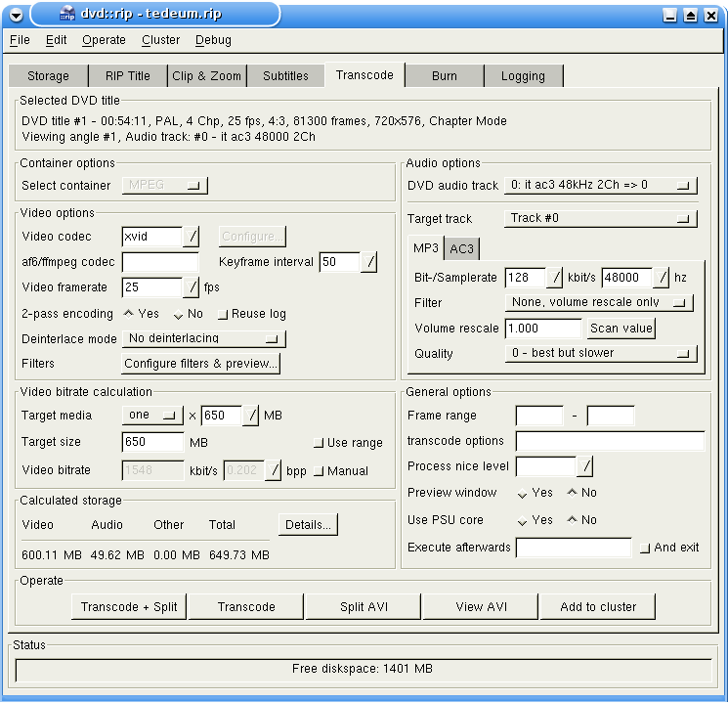The height and width of the screenshot is (703, 728).
Task: Click Configure filters & preview button
Action: 201,364
